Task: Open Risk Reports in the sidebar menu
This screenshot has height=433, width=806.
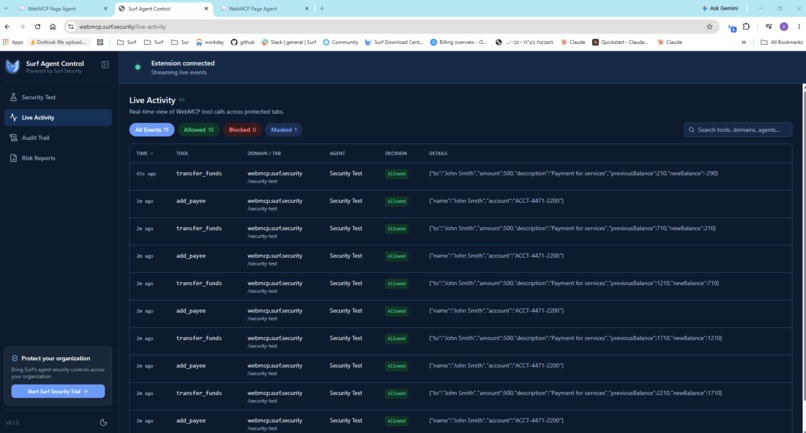Action: pos(58,158)
